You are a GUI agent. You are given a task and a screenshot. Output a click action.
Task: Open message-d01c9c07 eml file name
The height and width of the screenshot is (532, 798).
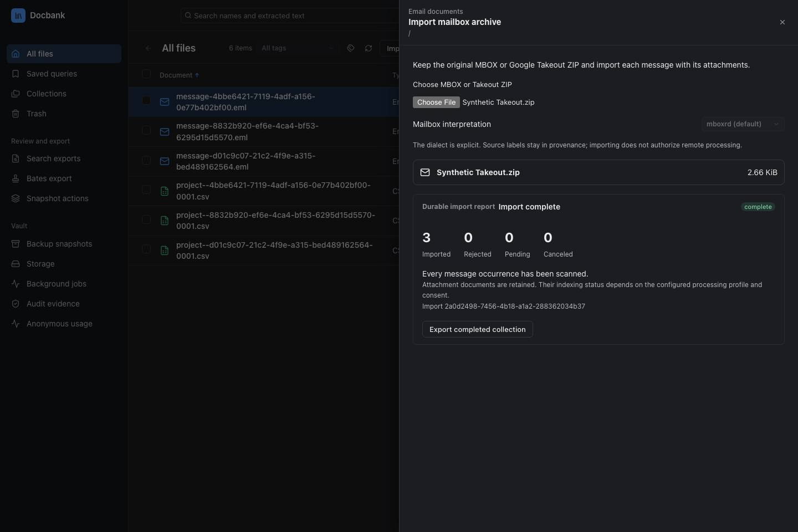[246, 161]
